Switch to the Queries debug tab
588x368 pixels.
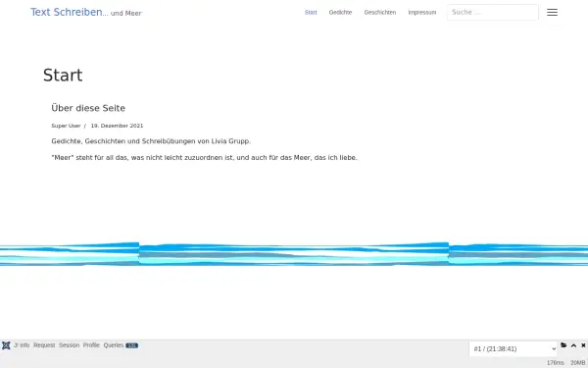pyautogui.click(x=121, y=345)
